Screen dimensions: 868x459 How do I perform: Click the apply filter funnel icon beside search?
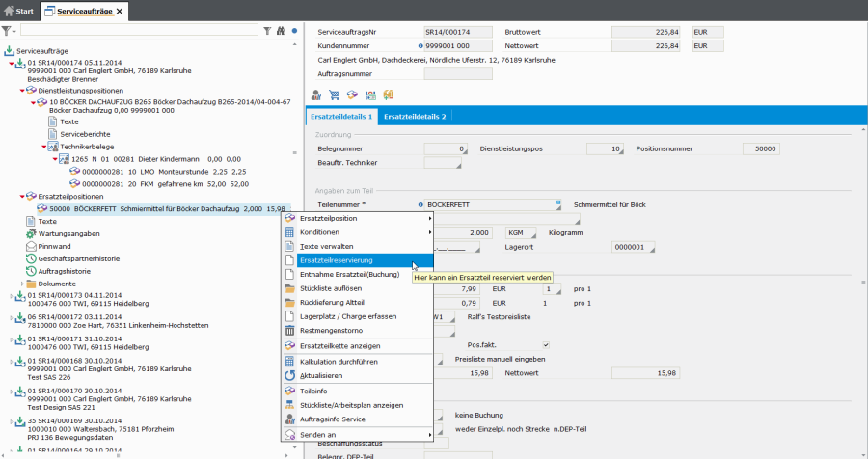[x=267, y=31]
